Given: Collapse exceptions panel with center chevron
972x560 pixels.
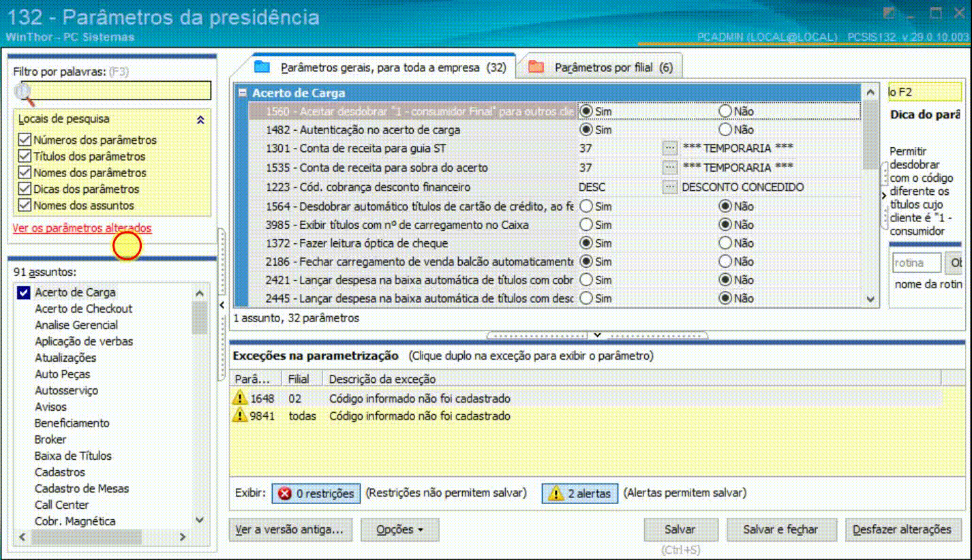Looking at the screenshot, I should 597,335.
